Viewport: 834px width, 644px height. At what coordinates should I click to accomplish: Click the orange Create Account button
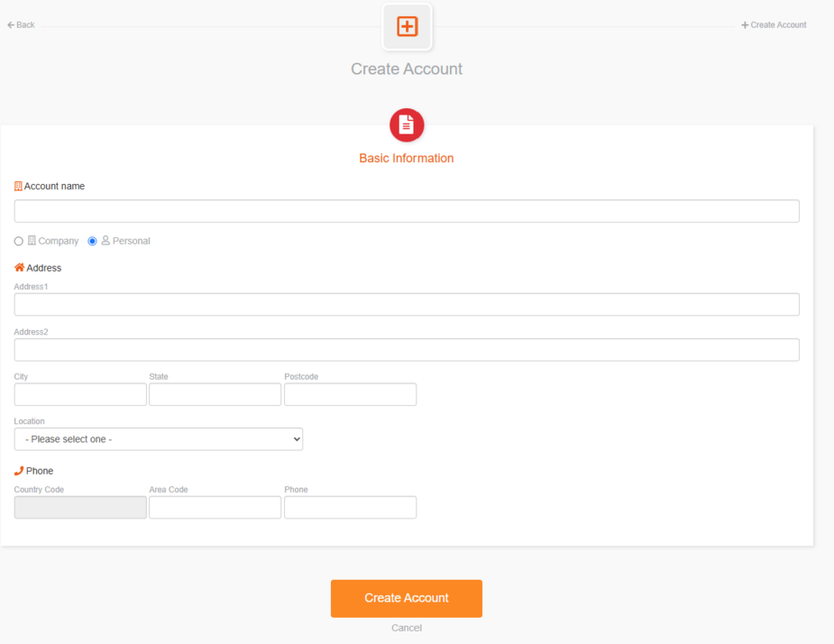(407, 598)
